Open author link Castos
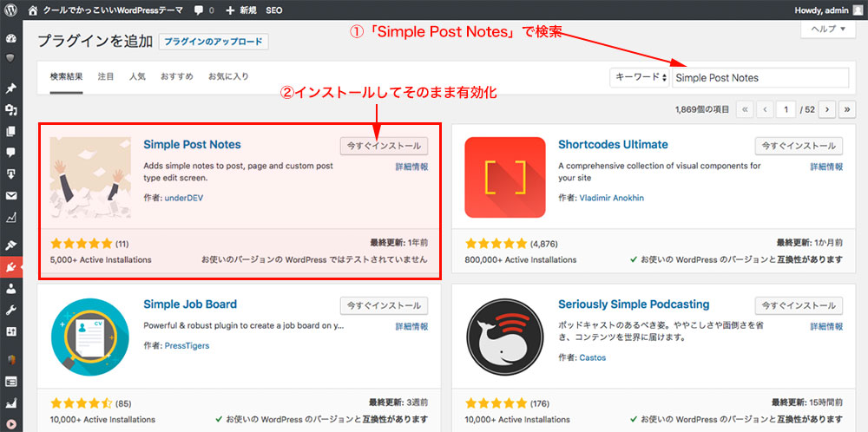The image size is (868, 432). coord(592,358)
